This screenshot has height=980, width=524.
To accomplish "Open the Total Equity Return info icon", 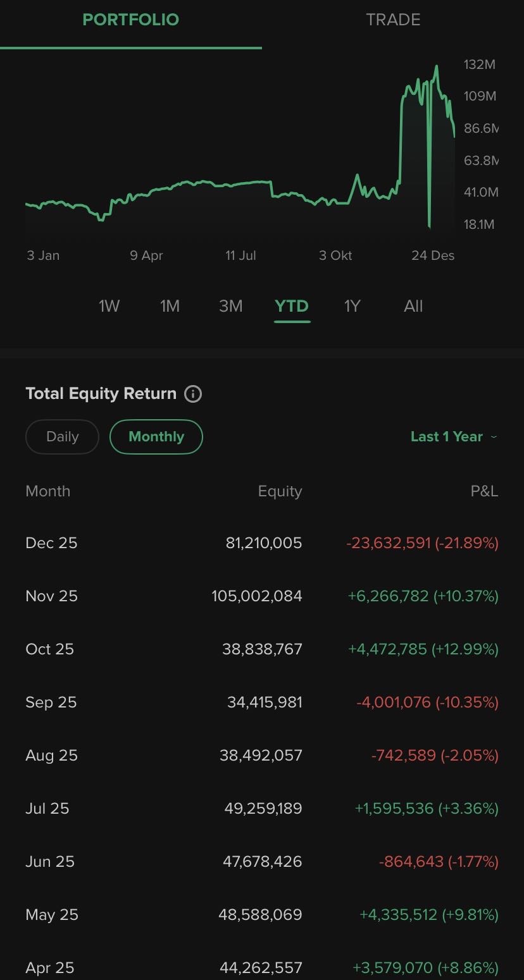I will [x=193, y=394].
